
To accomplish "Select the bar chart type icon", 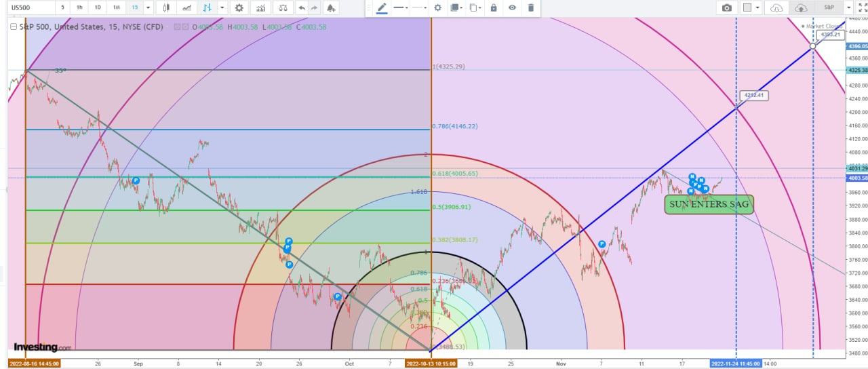I will tap(207, 7).
